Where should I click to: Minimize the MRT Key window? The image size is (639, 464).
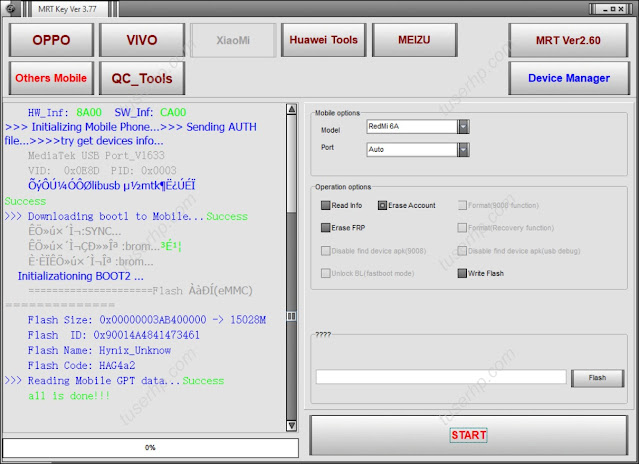coord(605,9)
